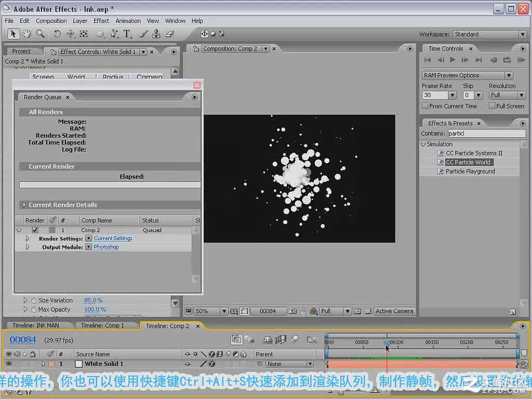Toggle Max Opacity stopwatch
Viewport: 532px width, 399px height.
point(34,310)
